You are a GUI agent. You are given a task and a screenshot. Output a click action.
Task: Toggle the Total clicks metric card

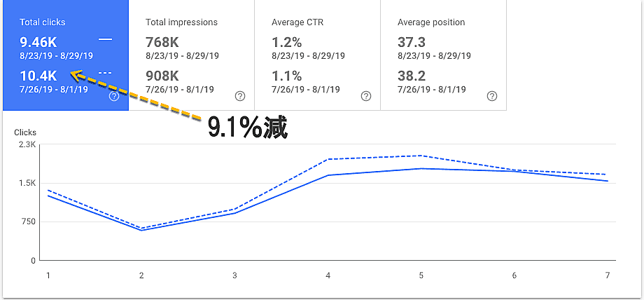point(66,21)
